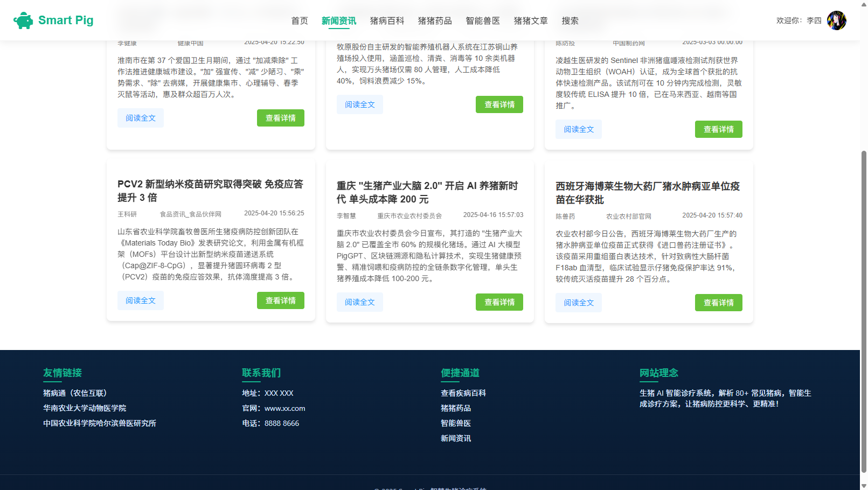Open the 西班牙海博莱生物大药厂 article title

[648, 193]
